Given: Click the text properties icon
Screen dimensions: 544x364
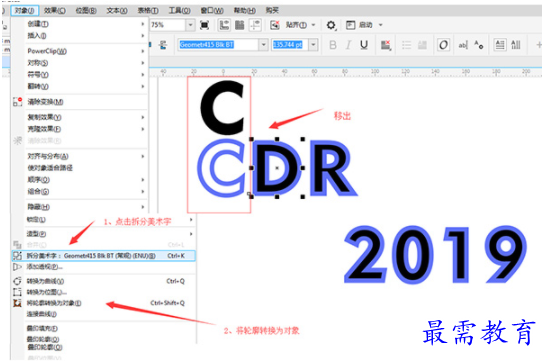Looking at the screenshot, I should 479,45.
